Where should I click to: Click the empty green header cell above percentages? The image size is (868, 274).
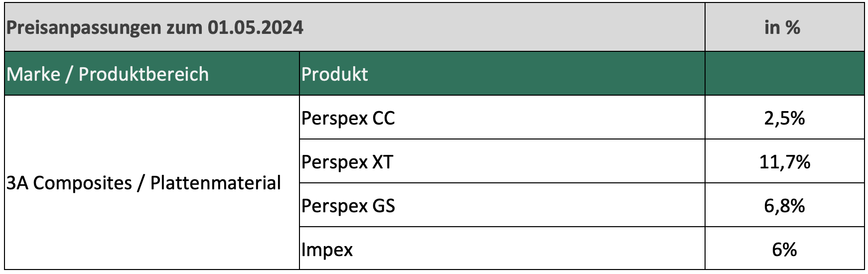[x=784, y=74]
